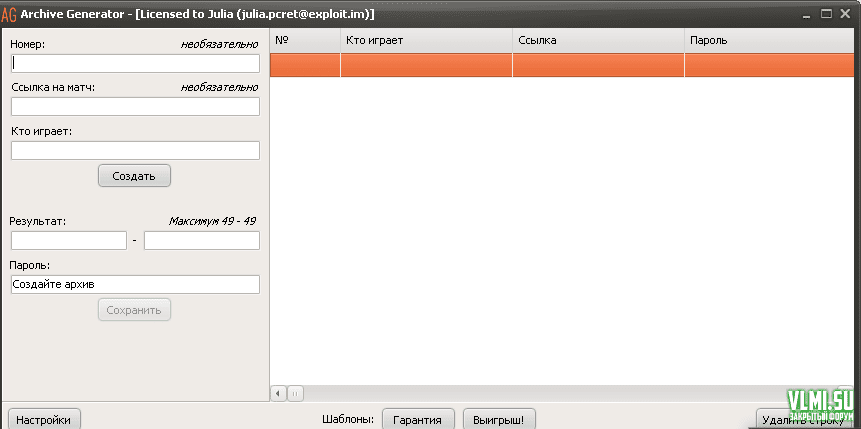Image resolution: width=861 pixels, height=429 pixels.
Task: Sort by the № column header
Action: point(304,40)
